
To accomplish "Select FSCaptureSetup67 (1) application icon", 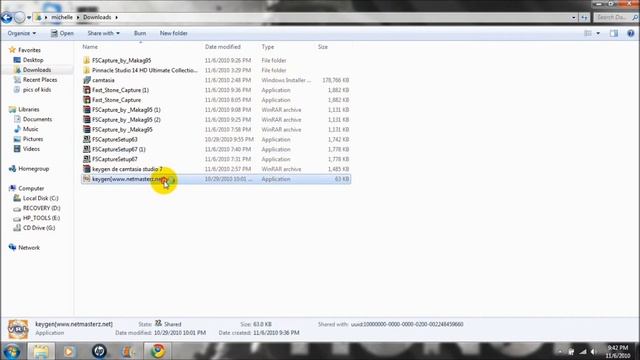I will click(x=87, y=149).
